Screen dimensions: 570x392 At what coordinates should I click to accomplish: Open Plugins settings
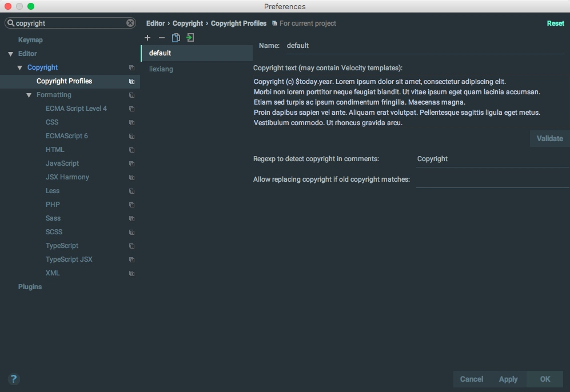(30, 287)
